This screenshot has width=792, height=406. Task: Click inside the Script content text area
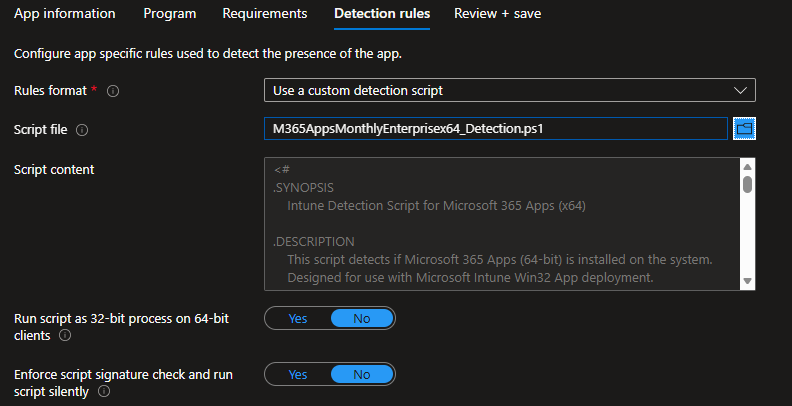pyautogui.click(x=500, y=225)
